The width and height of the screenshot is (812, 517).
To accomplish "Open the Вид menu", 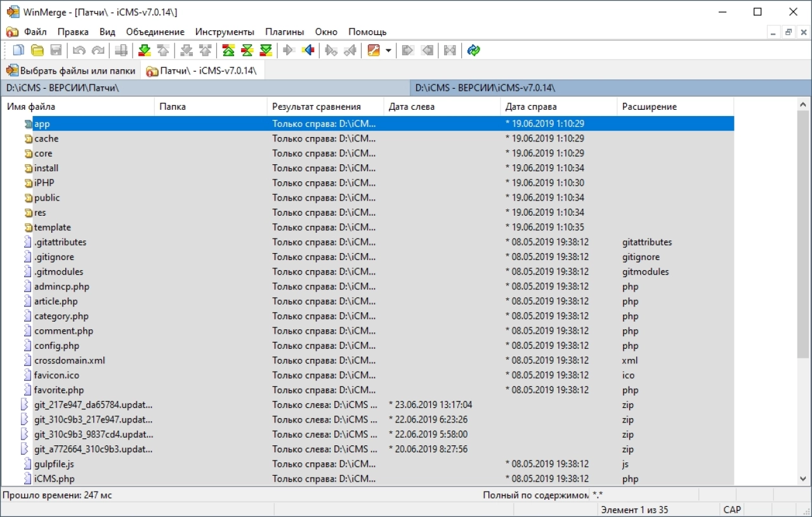I will tap(107, 32).
